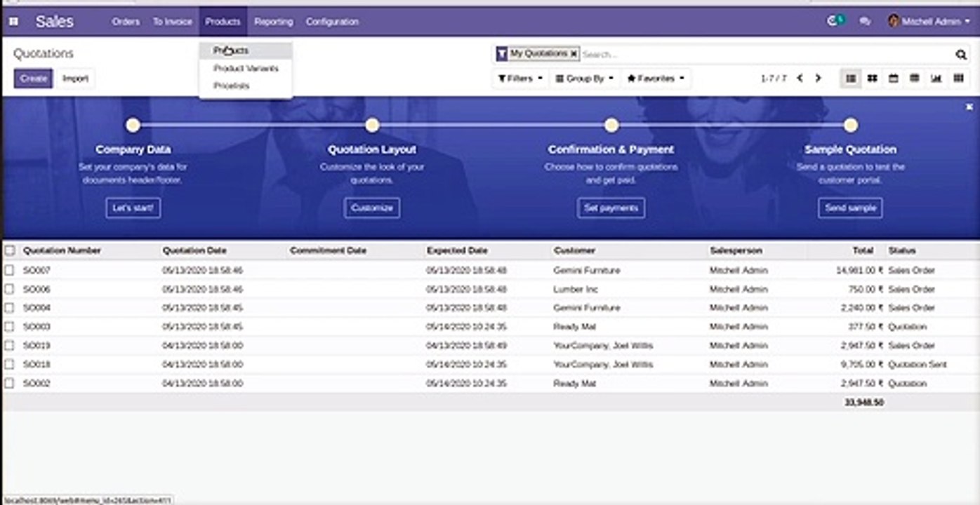Click the Sales app title
Screen dimensions: 980x505
tap(54, 22)
